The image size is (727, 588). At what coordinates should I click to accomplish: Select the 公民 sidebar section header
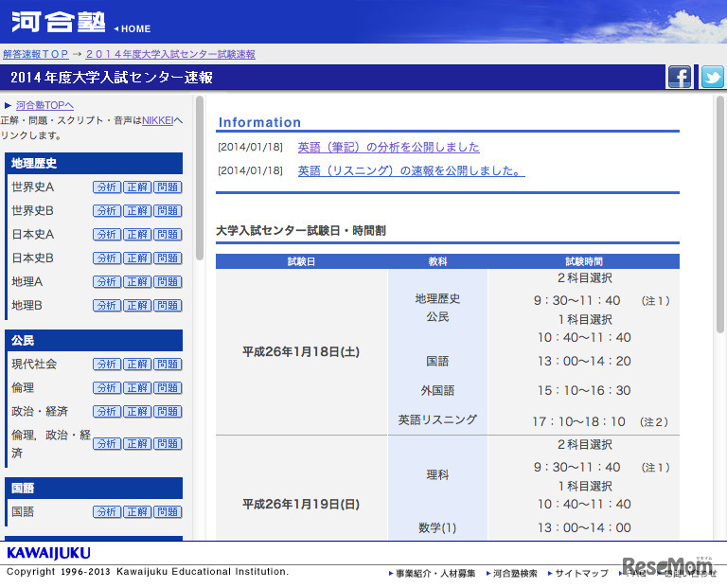[94, 340]
